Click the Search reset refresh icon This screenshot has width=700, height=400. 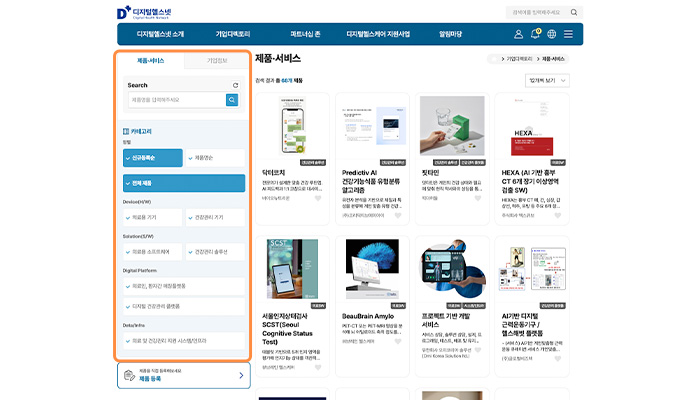[x=235, y=85]
